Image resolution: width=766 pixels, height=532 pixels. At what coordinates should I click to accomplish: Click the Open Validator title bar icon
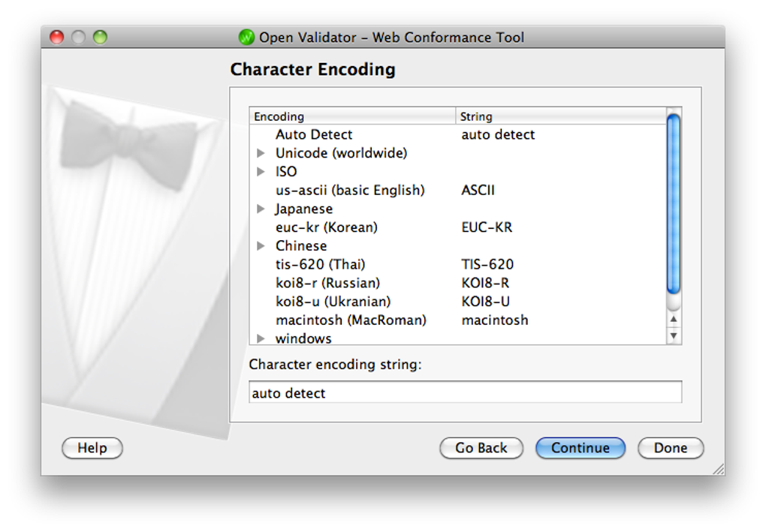[x=246, y=37]
